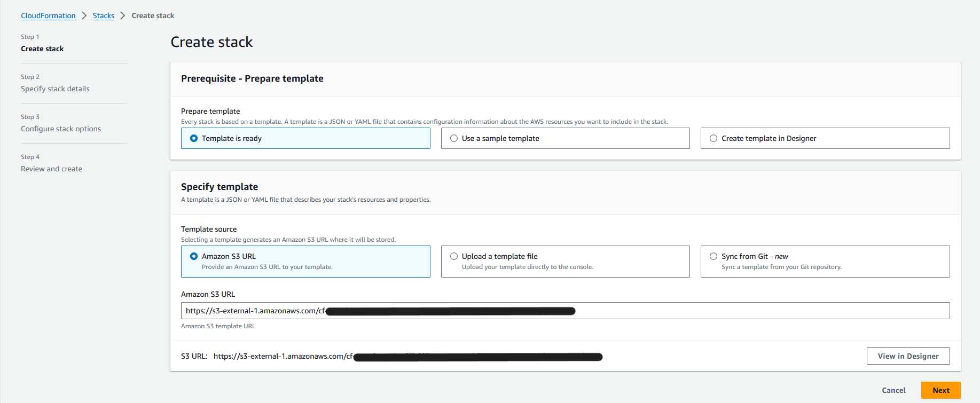Select Create template in Designer option
This screenshot has width=980, height=403.
pyautogui.click(x=825, y=138)
